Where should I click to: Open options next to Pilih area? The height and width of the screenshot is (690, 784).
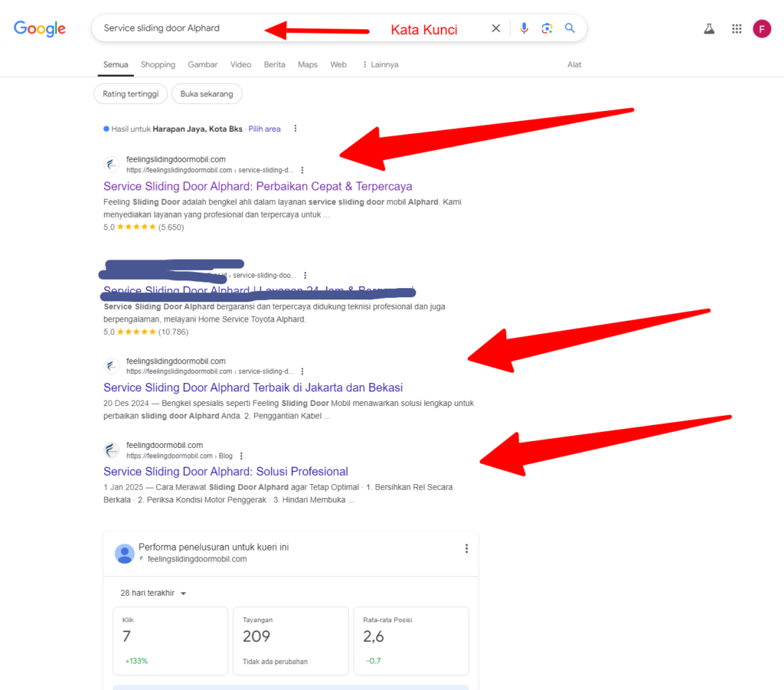pos(296,129)
